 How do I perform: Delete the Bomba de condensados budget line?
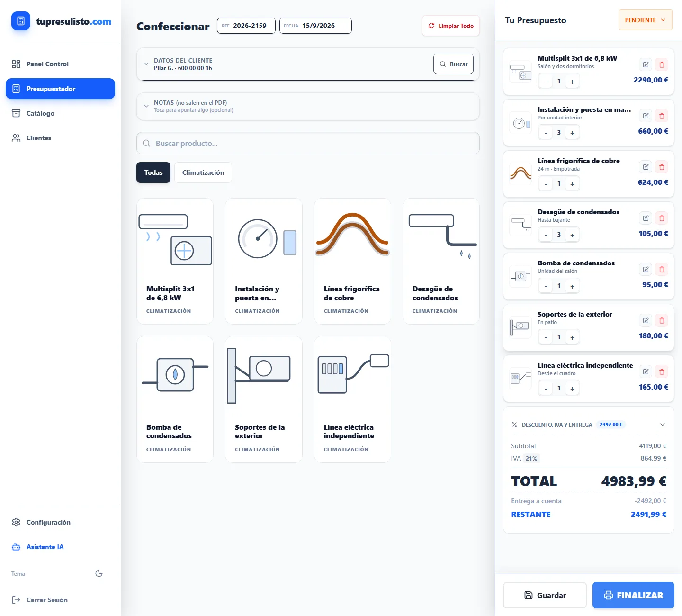662,269
